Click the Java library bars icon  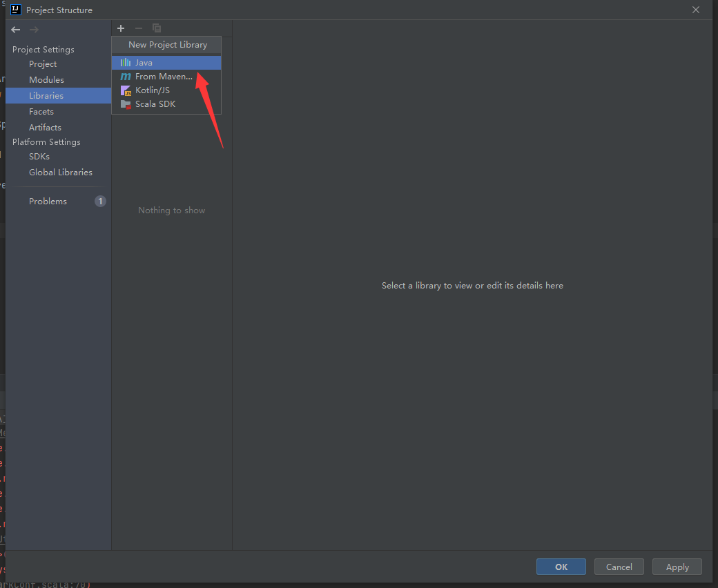(126, 63)
